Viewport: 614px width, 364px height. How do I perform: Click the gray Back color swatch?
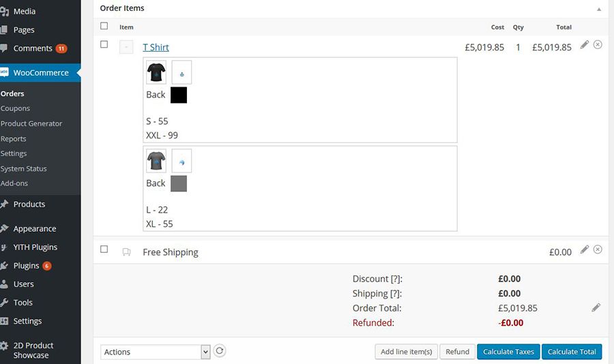click(179, 183)
